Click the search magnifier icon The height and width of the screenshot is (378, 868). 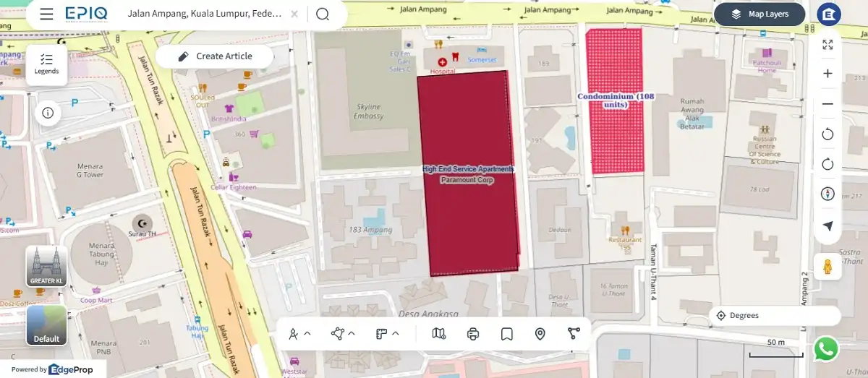[x=323, y=14]
